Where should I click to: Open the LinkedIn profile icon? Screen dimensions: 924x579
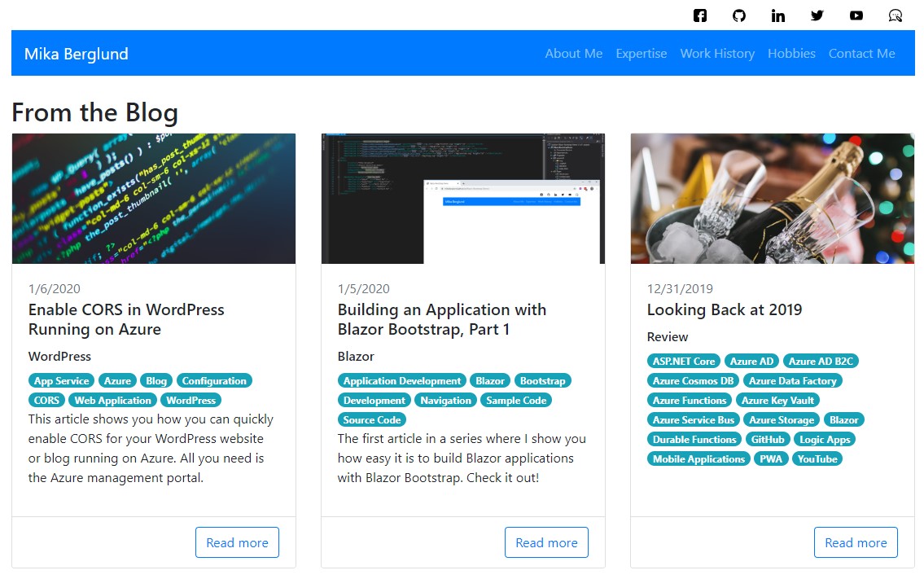click(777, 15)
